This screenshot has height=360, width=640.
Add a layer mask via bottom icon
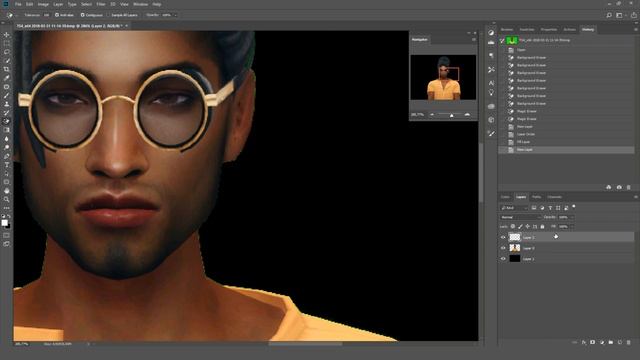tap(593, 342)
